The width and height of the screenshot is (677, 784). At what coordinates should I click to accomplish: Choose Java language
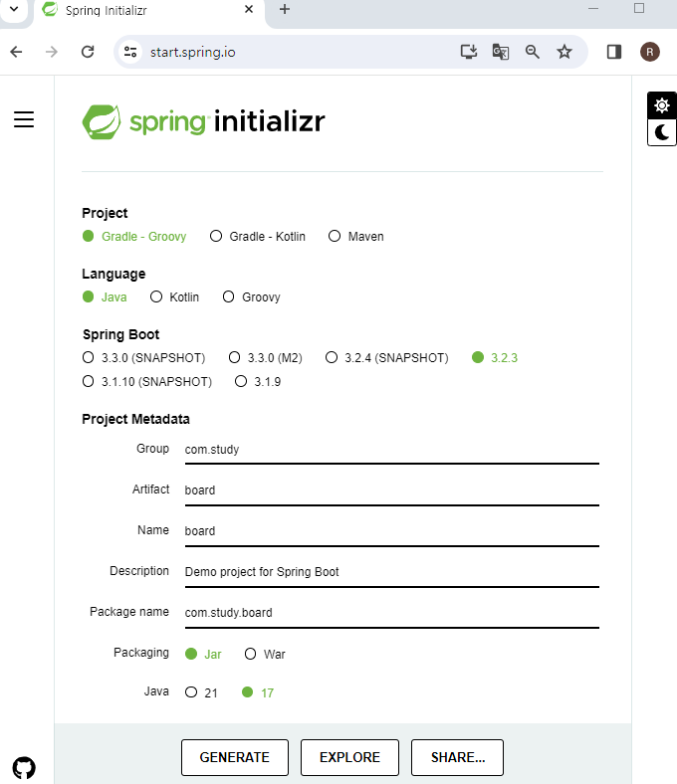click(x=105, y=297)
